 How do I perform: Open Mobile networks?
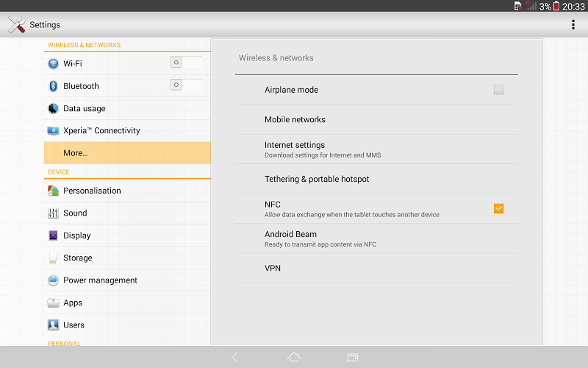[x=376, y=119]
